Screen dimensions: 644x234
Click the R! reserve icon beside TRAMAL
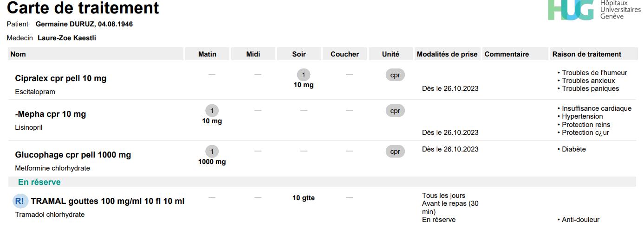20,201
